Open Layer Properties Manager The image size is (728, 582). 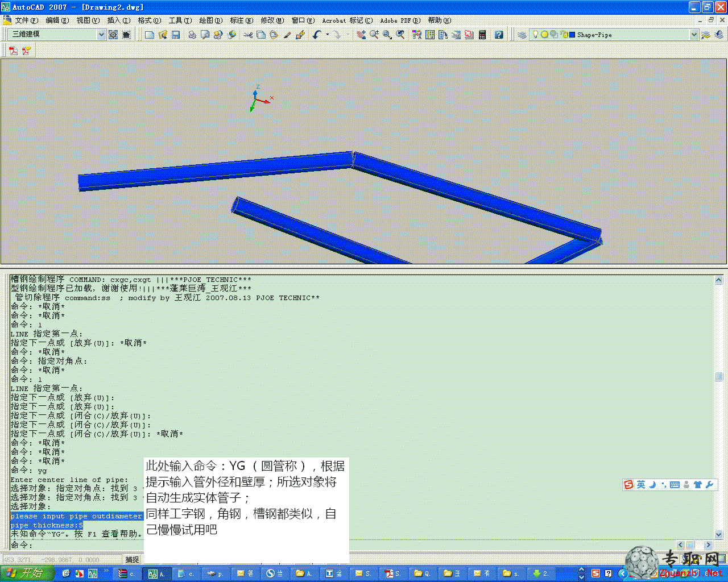point(522,35)
